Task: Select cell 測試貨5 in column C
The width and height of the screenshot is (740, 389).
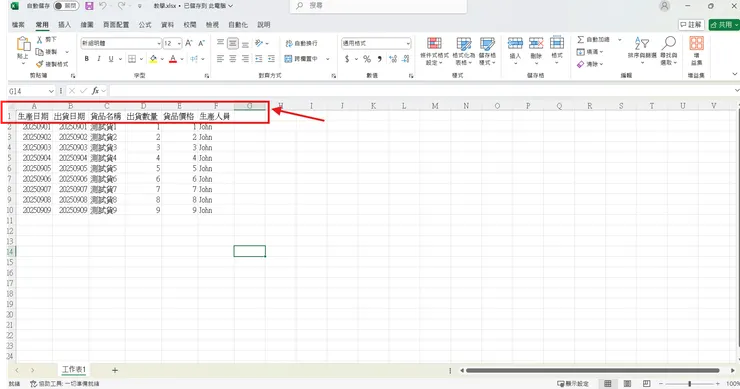Action: (x=107, y=169)
